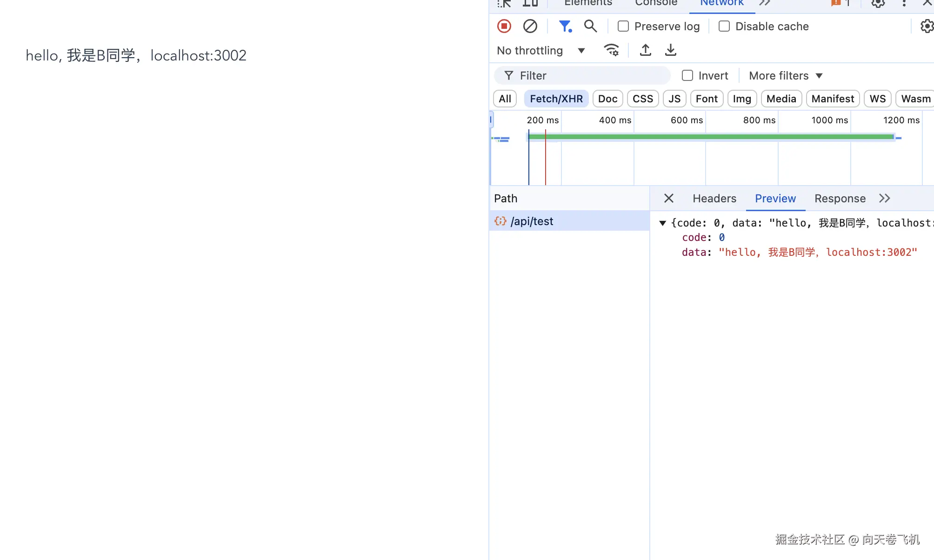Toggle the filter funnel icon
Image resolution: width=934 pixels, height=560 pixels.
click(x=565, y=26)
